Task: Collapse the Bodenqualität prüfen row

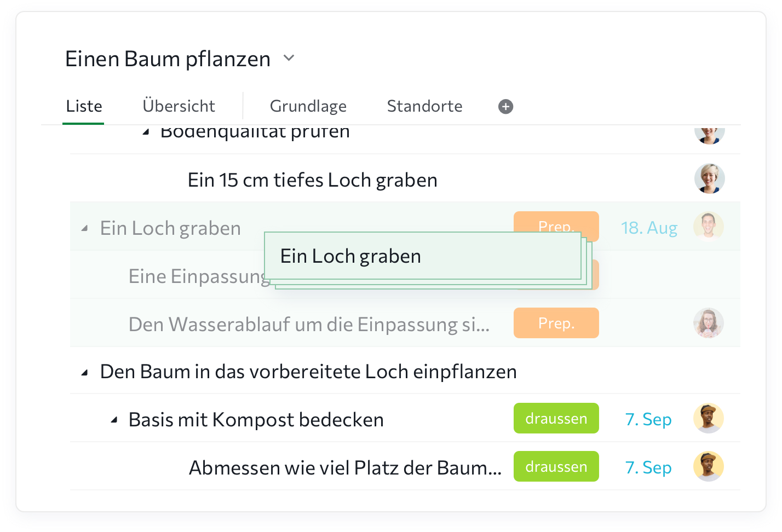Action: 146,132
